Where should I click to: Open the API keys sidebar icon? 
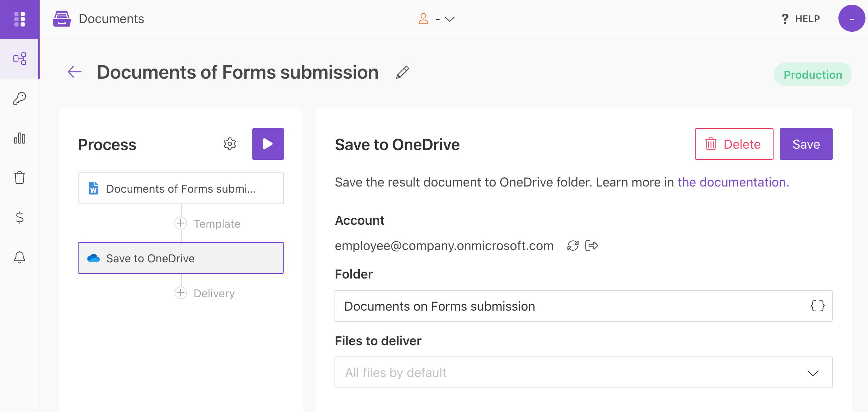(19, 98)
